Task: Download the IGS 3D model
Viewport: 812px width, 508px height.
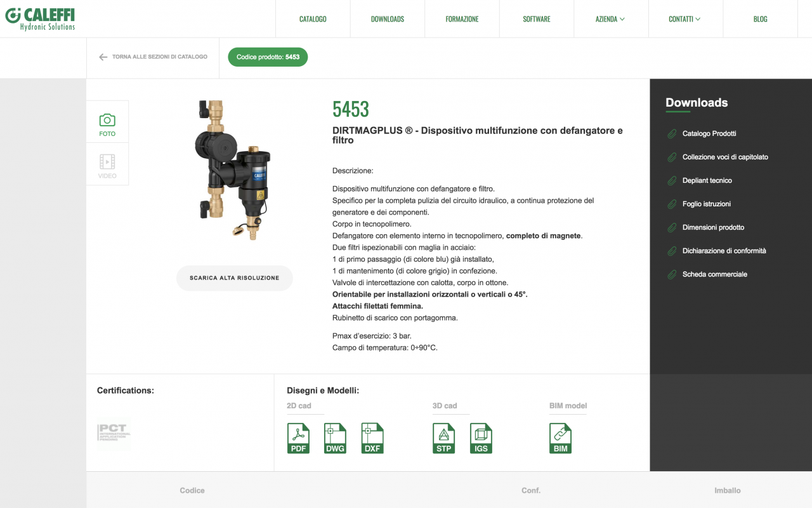Action: (x=481, y=438)
